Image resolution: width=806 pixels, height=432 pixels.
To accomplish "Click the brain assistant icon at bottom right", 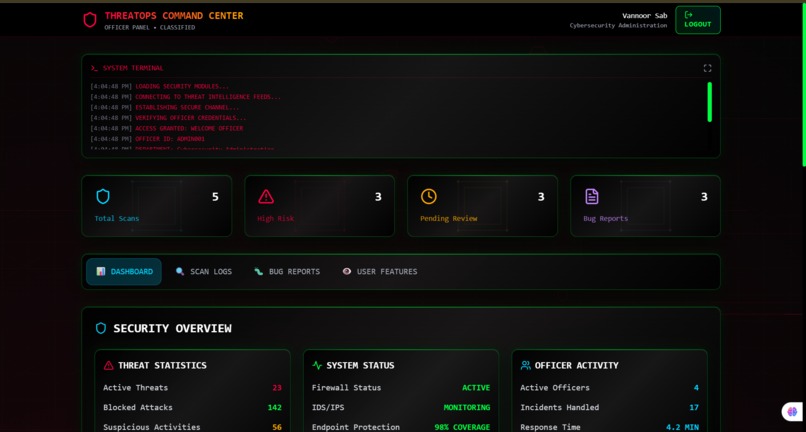I will (x=792, y=411).
